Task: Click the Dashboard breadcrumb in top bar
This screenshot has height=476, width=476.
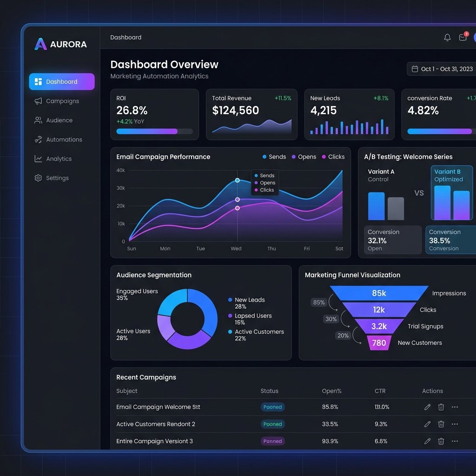Action: point(126,37)
